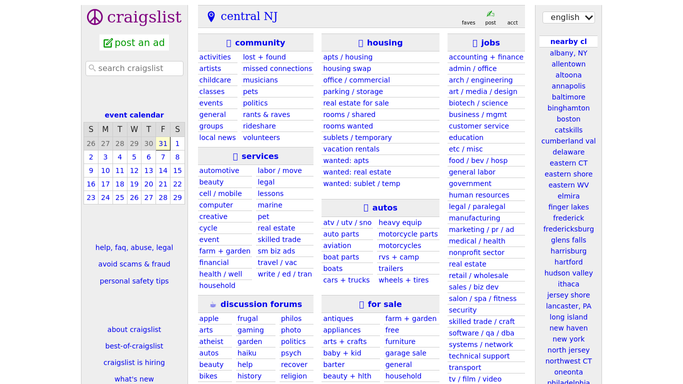683x384 pixels.
Task: Open motorcycle parts under autos
Action: [408, 234]
